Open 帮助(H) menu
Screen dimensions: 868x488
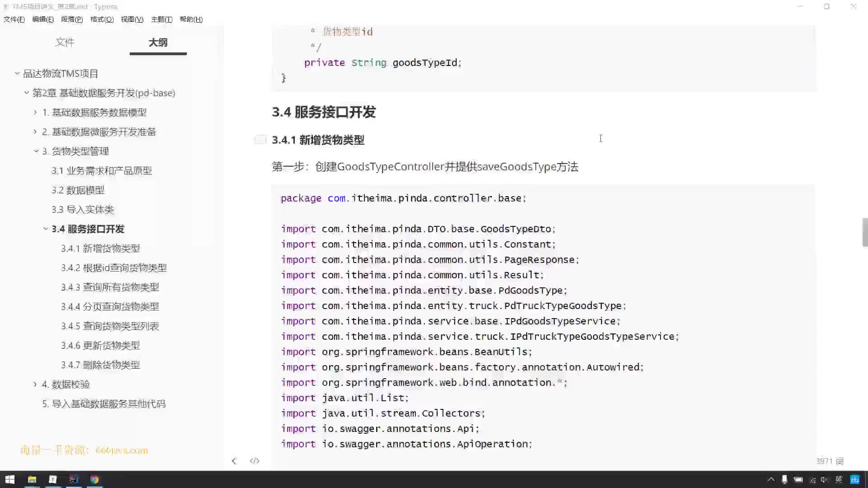[x=191, y=19]
